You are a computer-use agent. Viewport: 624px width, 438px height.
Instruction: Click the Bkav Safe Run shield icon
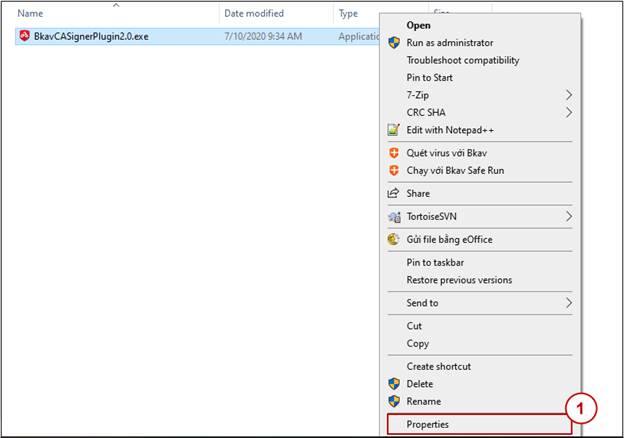(x=393, y=171)
